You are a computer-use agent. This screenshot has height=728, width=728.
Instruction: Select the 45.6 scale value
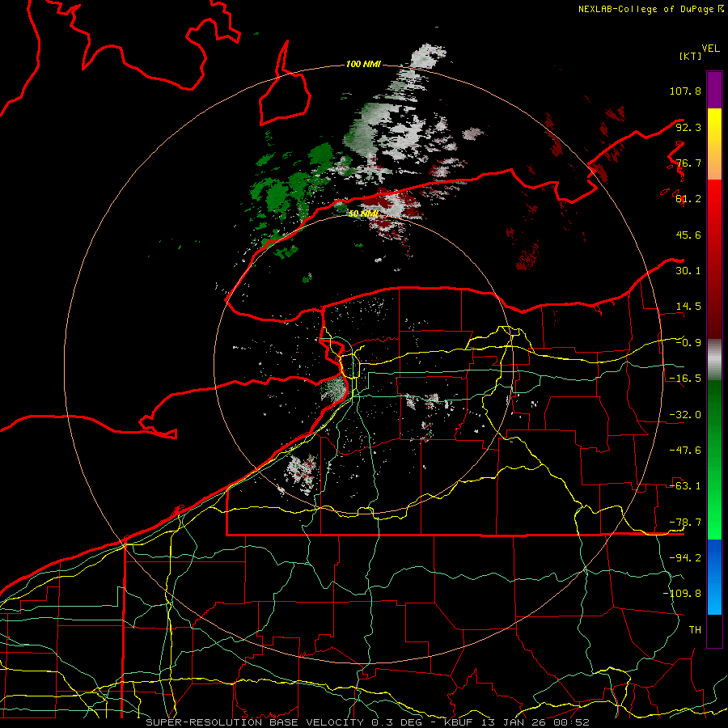(688, 235)
